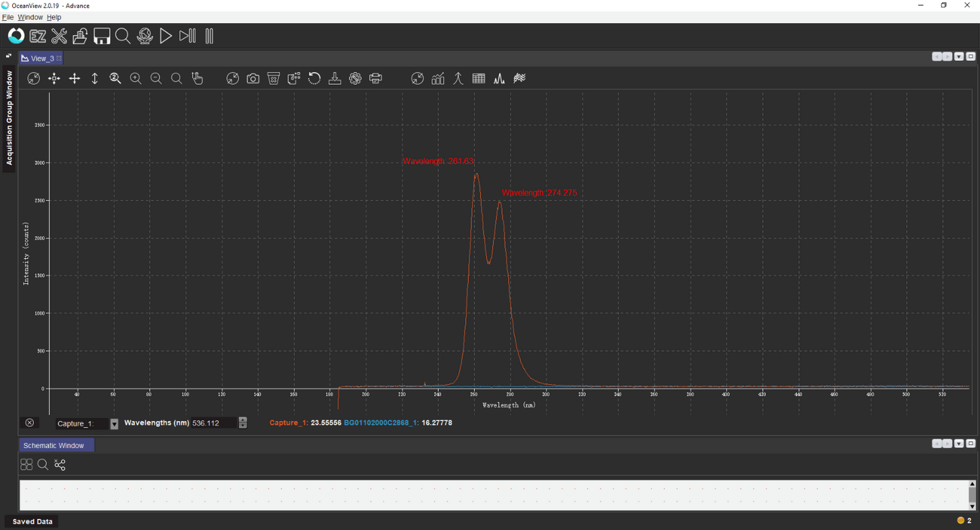Image resolution: width=980 pixels, height=530 pixels.
Task: Print the graph using the printer icon
Action: (x=376, y=79)
